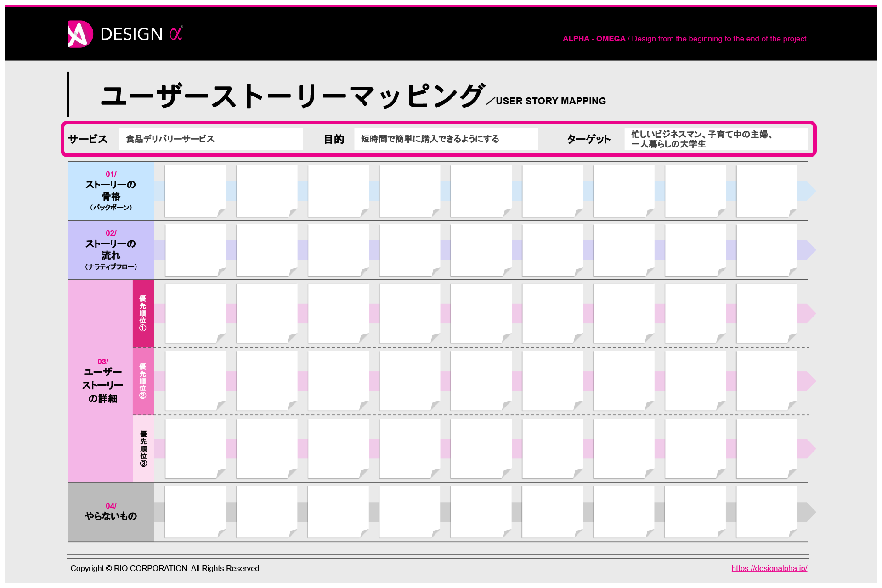Click first sticky note in 優先順位② row
The height and width of the screenshot is (588, 882).
[195, 381]
